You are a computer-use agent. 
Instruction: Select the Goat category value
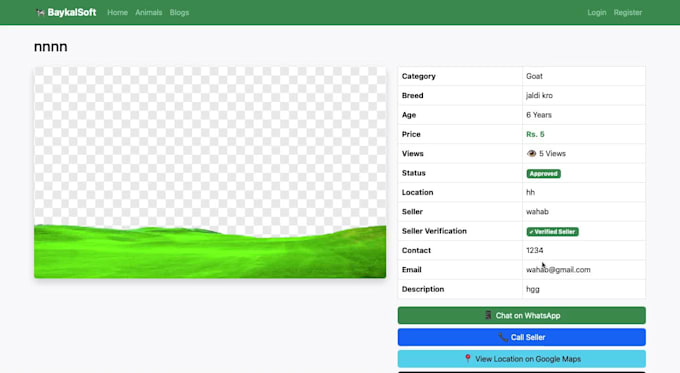pyautogui.click(x=534, y=76)
